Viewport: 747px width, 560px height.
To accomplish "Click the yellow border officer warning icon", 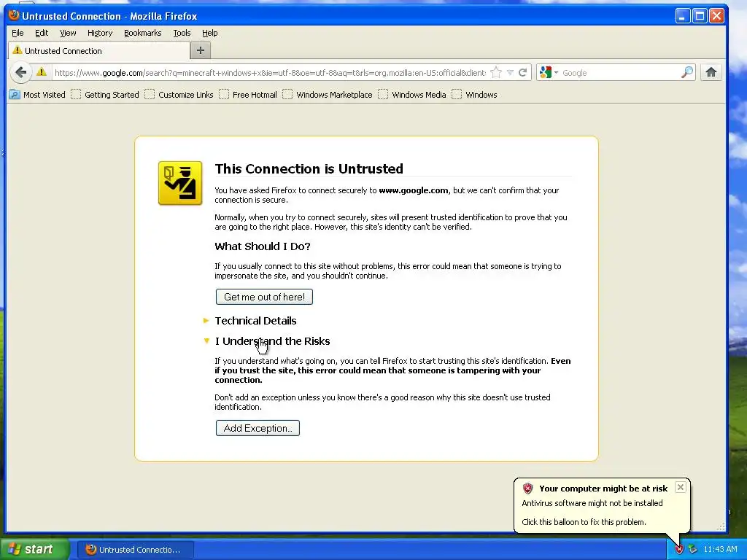I will [180, 183].
